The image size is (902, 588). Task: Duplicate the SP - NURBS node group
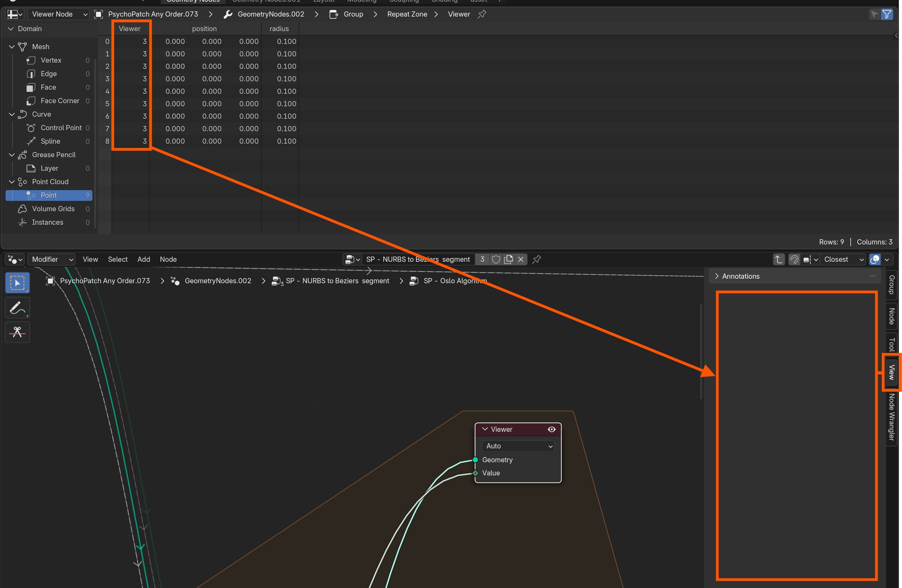pos(508,259)
